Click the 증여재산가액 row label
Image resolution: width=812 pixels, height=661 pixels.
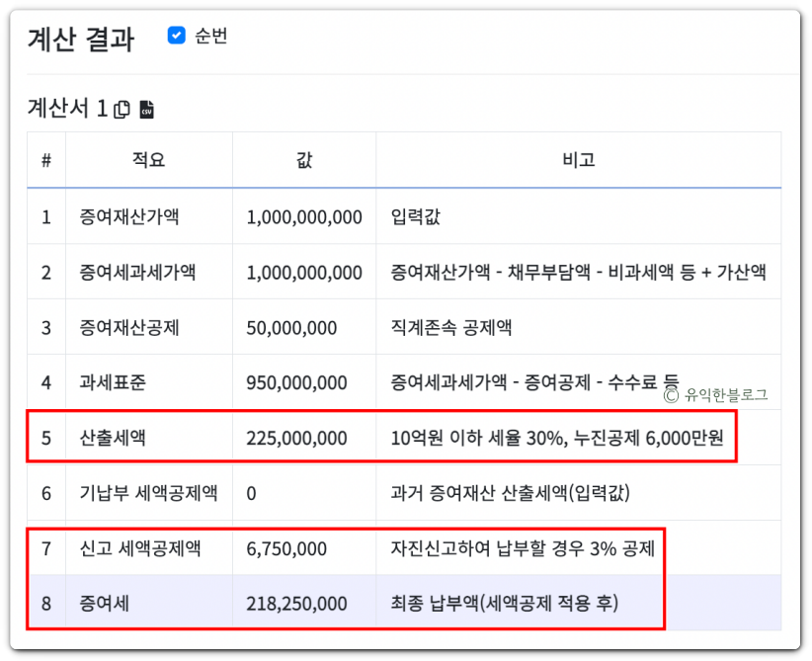point(129,216)
